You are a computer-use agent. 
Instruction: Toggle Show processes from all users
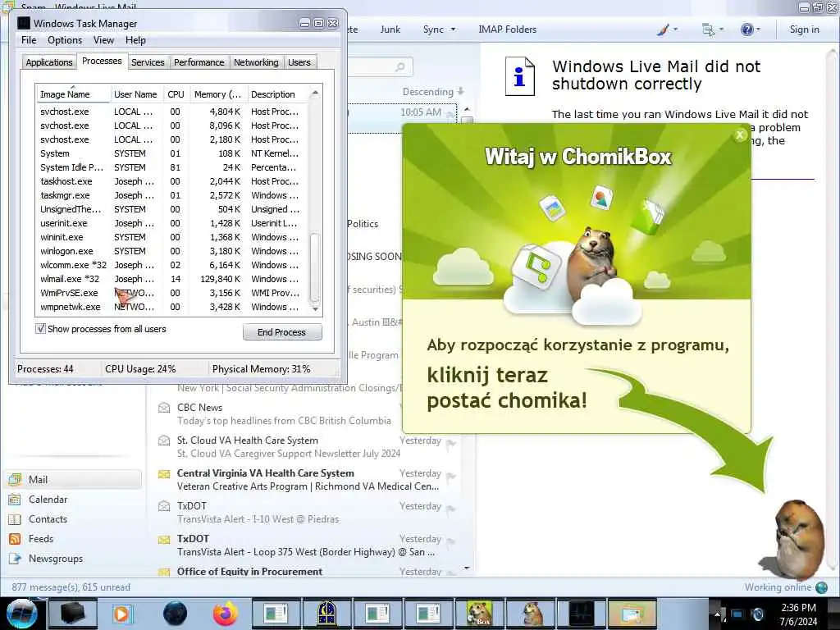[x=41, y=329]
